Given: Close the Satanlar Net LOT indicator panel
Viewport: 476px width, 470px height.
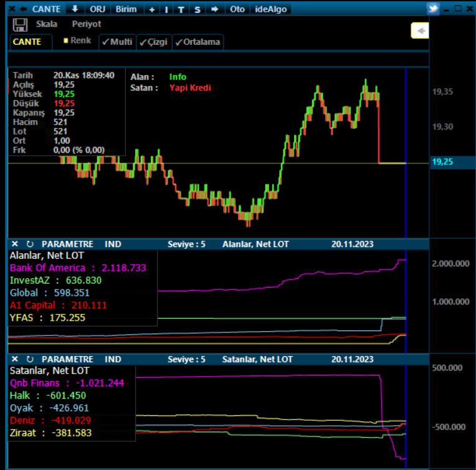Looking at the screenshot, I should [x=14, y=359].
